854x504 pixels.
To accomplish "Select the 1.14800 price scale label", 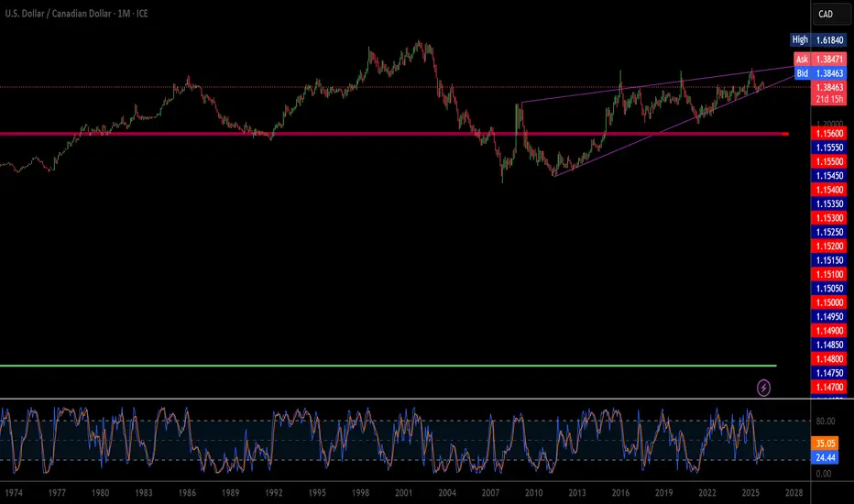I will (829, 359).
